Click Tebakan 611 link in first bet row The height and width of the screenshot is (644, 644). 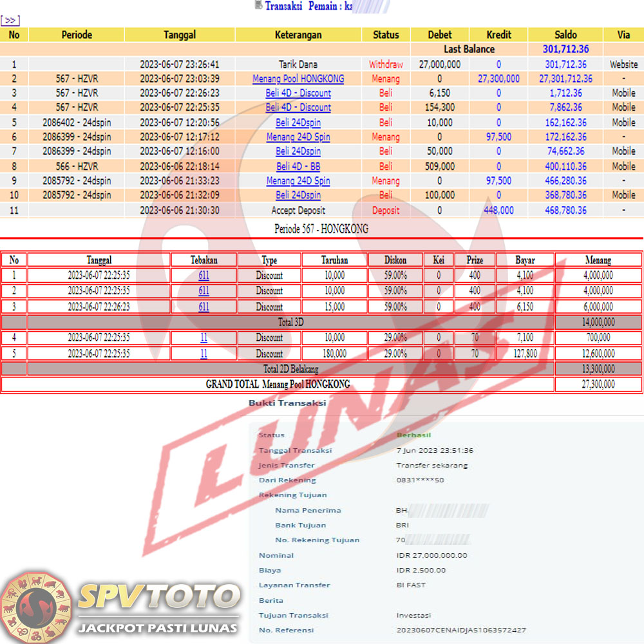click(204, 276)
